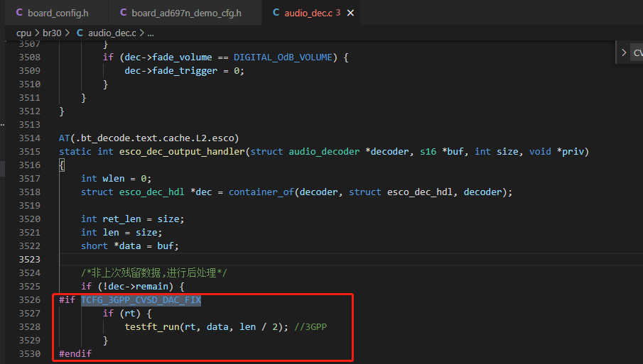This screenshot has height=364, width=643.
Task: Click the #endif directive on line 3530
Action: 75,354
